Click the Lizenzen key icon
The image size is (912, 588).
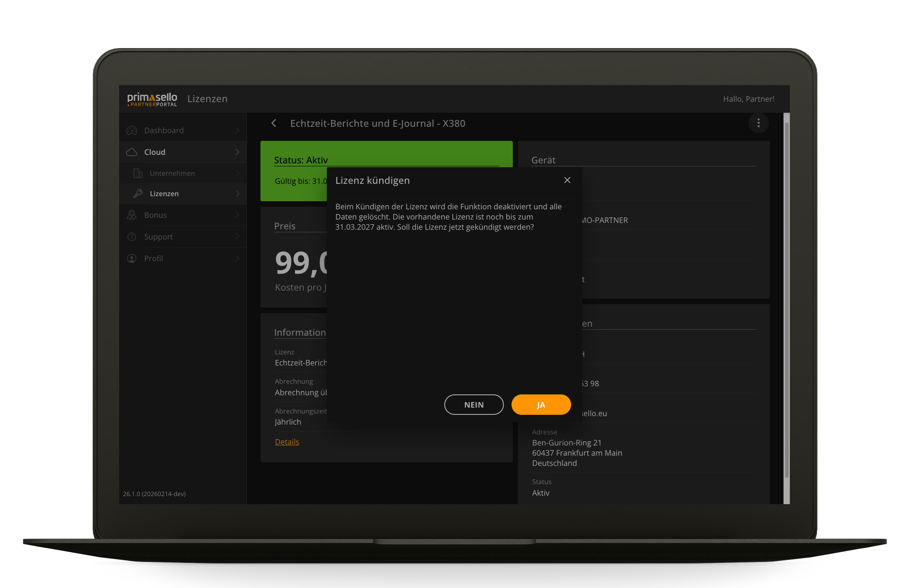[138, 194]
